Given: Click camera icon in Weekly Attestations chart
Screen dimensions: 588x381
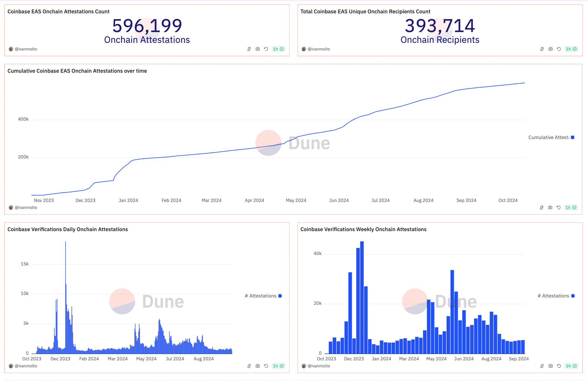Looking at the screenshot, I should tap(550, 366).
